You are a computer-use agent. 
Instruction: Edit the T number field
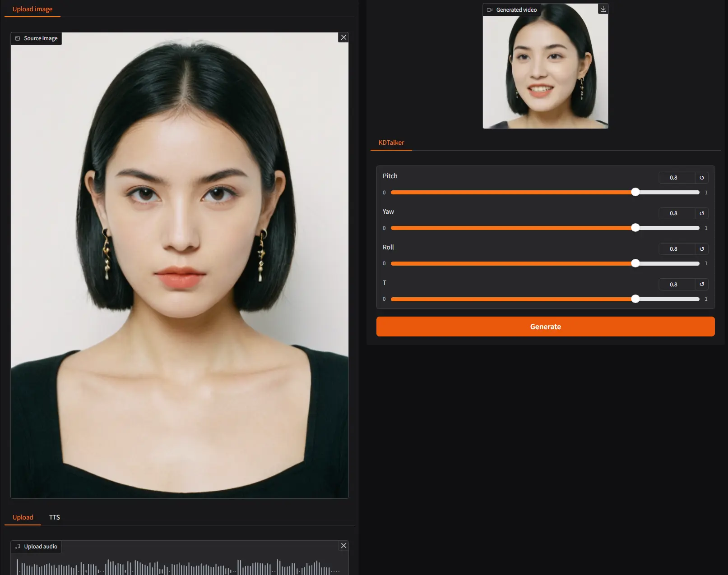point(677,285)
